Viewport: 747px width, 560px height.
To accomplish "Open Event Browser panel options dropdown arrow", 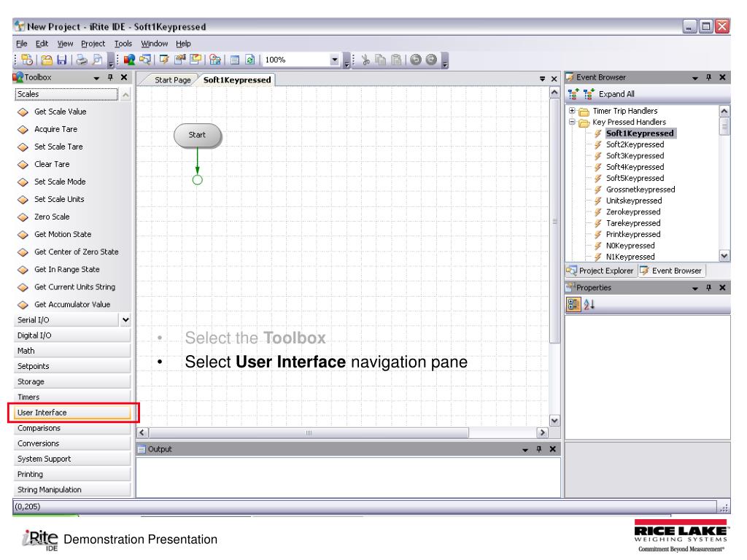I will tap(695, 77).
